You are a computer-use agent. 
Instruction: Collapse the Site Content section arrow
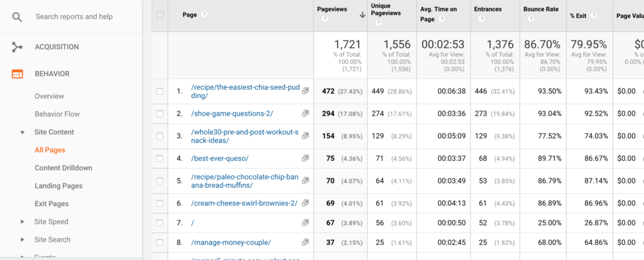tap(23, 133)
